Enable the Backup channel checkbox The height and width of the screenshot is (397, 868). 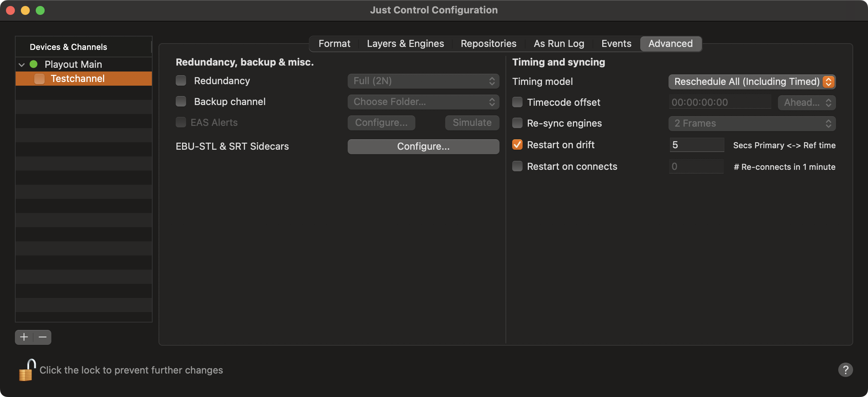181,101
